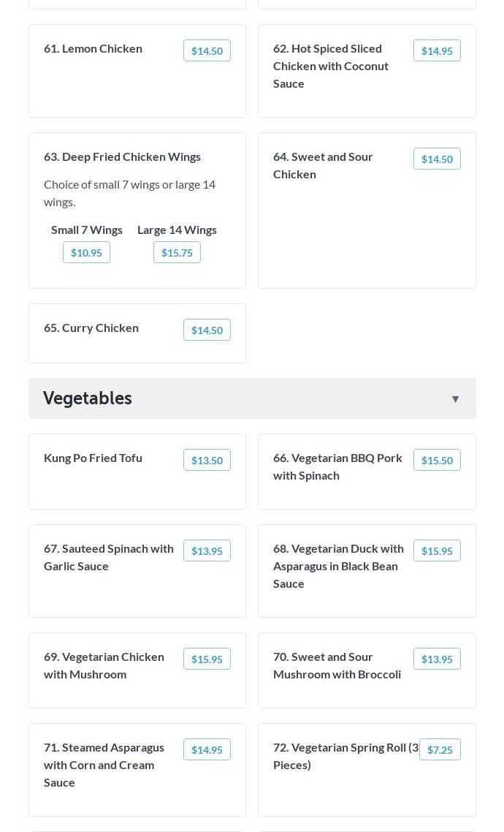Click $15.95 for Vegetarian Chicken with Mushroom
This screenshot has width=504, height=832.
click(207, 659)
